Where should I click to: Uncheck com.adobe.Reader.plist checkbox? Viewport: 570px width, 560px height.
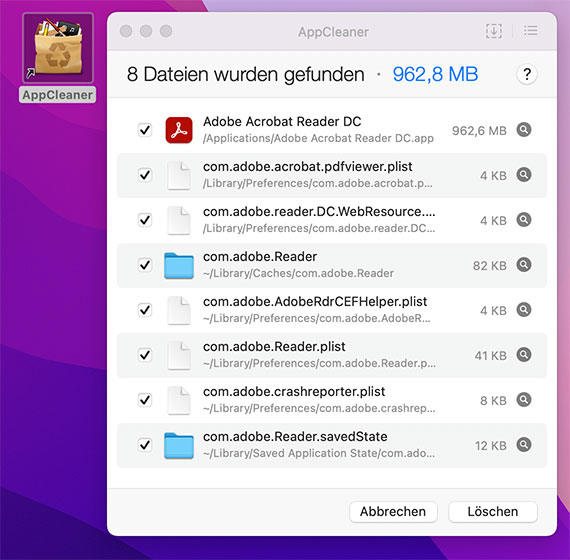point(145,355)
